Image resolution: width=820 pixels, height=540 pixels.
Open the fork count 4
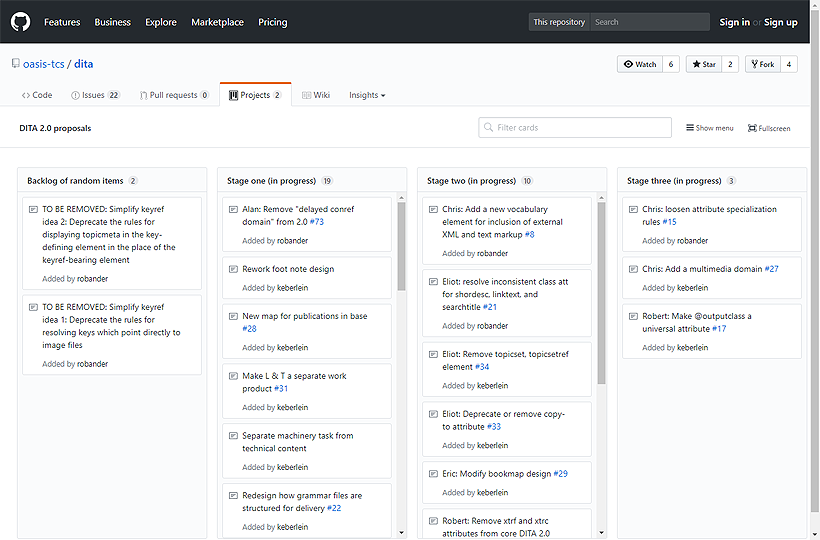(789, 64)
